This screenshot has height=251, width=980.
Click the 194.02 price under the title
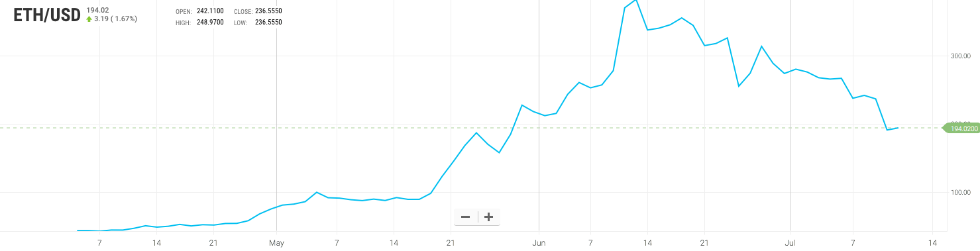pyautogui.click(x=97, y=10)
